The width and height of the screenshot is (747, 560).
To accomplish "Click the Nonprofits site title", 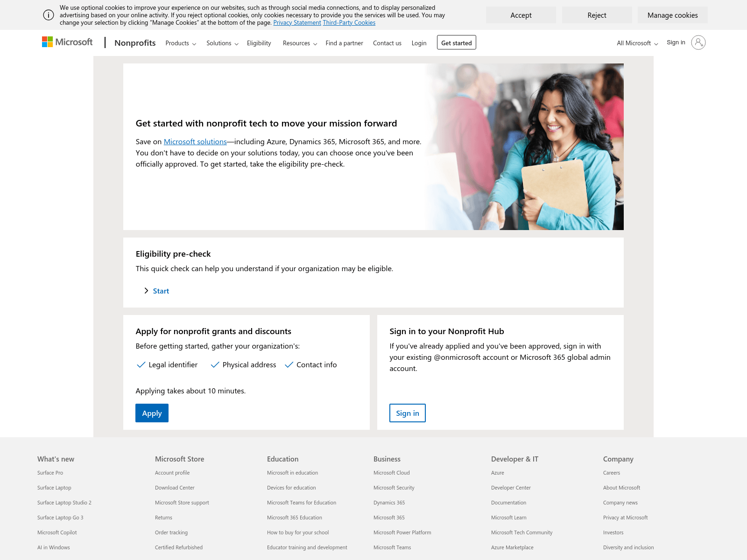I will click(x=135, y=43).
